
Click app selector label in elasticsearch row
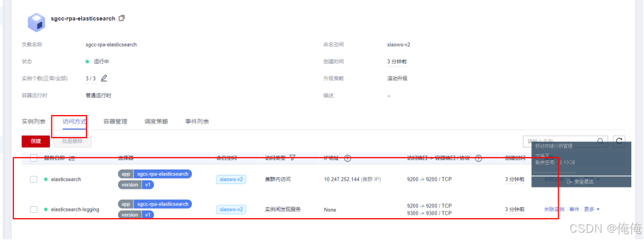[x=155, y=174]
